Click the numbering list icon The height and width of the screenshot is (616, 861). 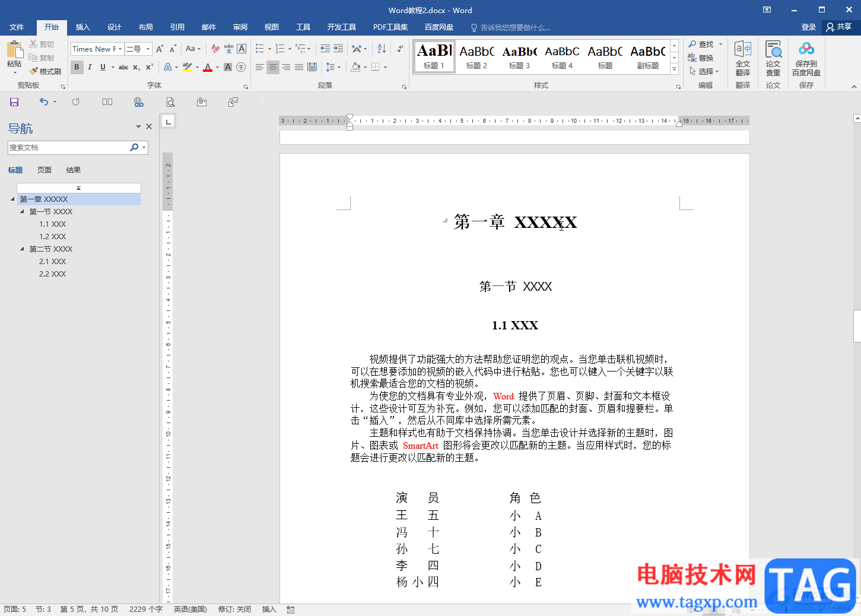click(x=281, y=49)
